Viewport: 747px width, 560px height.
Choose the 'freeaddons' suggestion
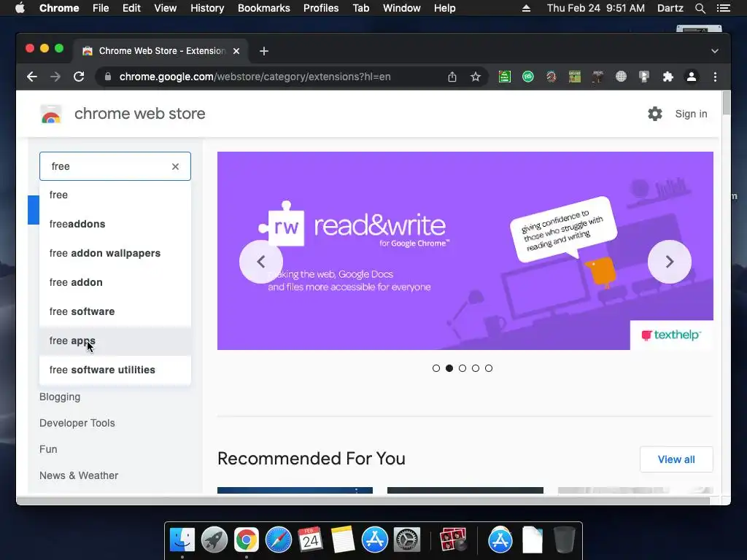(115, 224)
